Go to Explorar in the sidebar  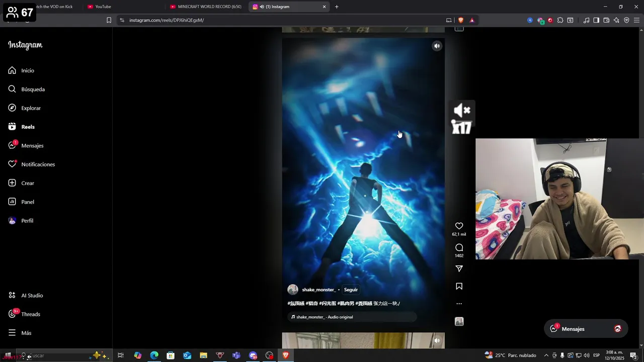24,108
